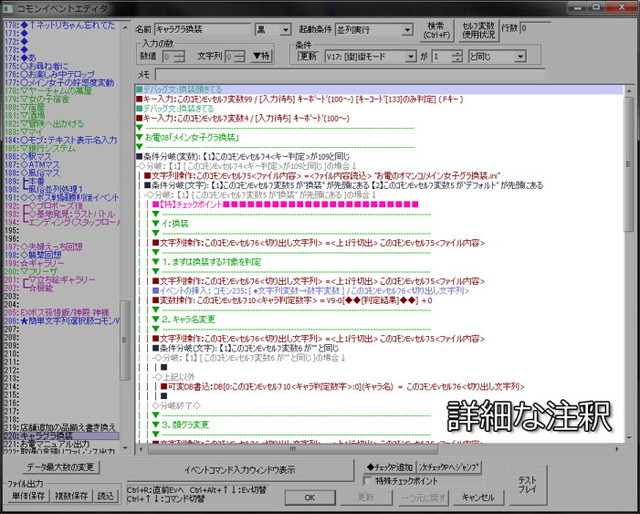Click the 単体保存 button
This screenshot has height=514, width=640.
point(28,496)
